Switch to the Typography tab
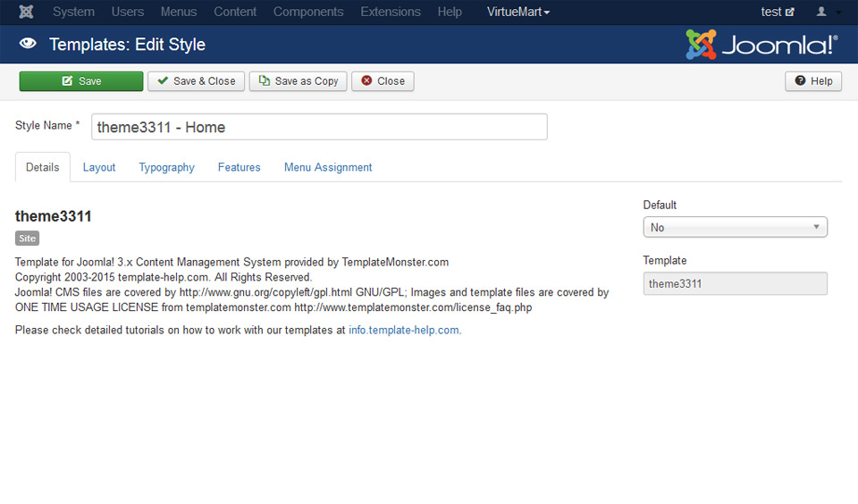 [x=166, y=167]
